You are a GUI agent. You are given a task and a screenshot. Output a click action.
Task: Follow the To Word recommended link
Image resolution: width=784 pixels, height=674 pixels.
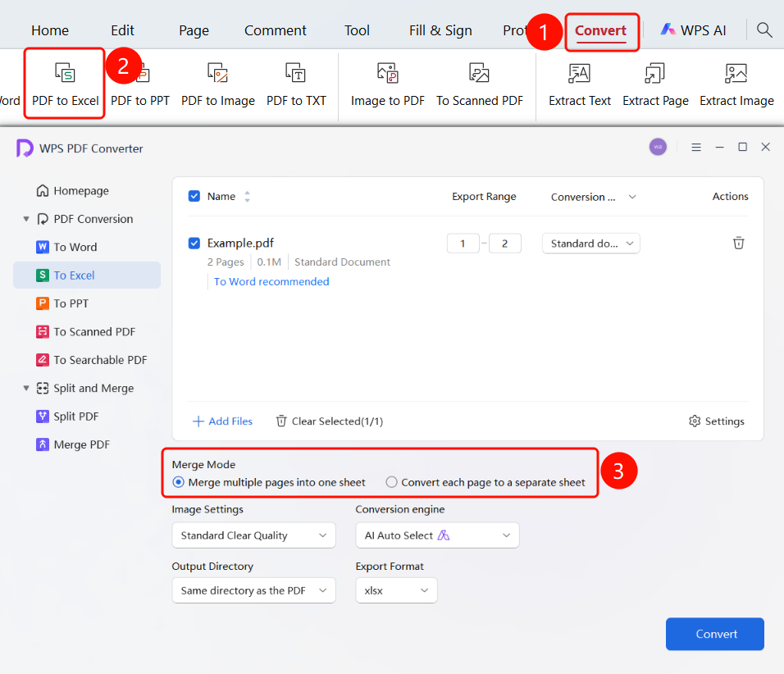[x=271, y=281]
